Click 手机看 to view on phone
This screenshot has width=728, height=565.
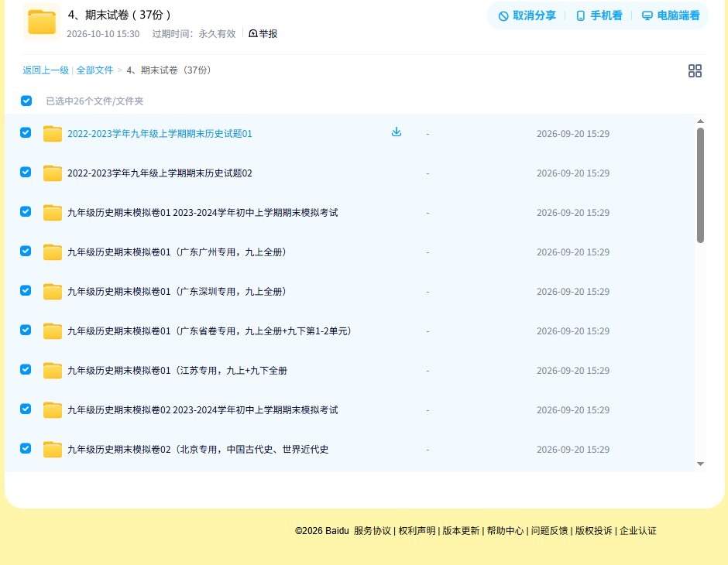tap(599, 15)
